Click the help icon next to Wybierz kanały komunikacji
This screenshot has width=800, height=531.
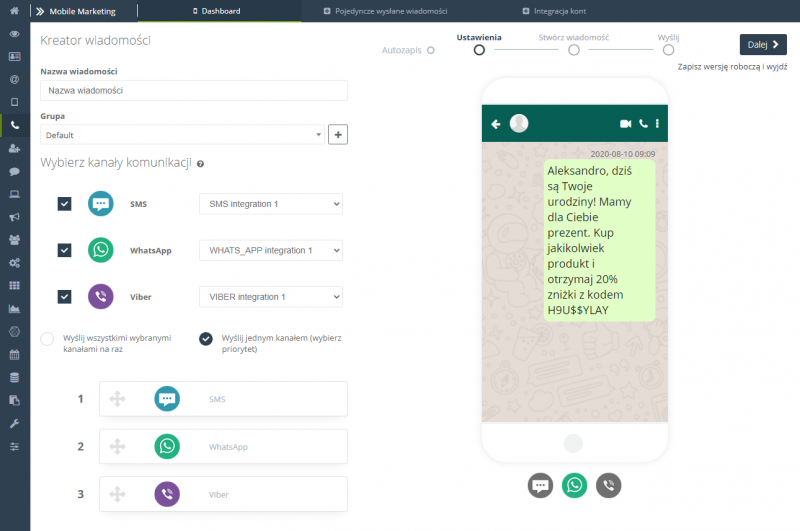(201, 164)
